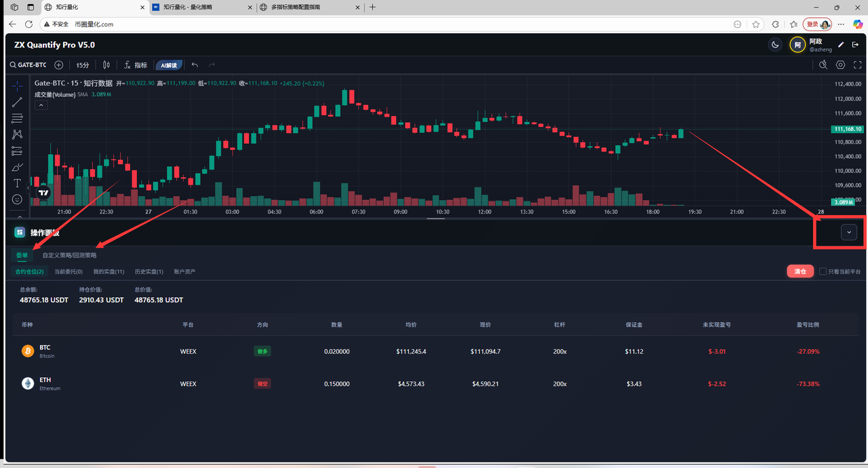Enable the 只看当前平台 checkbox
This screenshot has width=868, height=468.
823,271
